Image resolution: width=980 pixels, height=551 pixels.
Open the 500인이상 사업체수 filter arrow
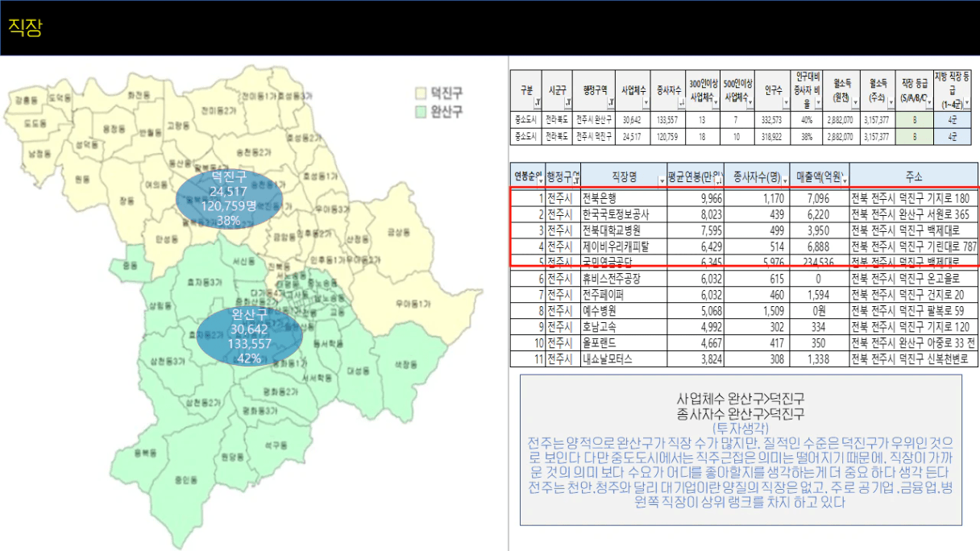[x=750, y=104]
